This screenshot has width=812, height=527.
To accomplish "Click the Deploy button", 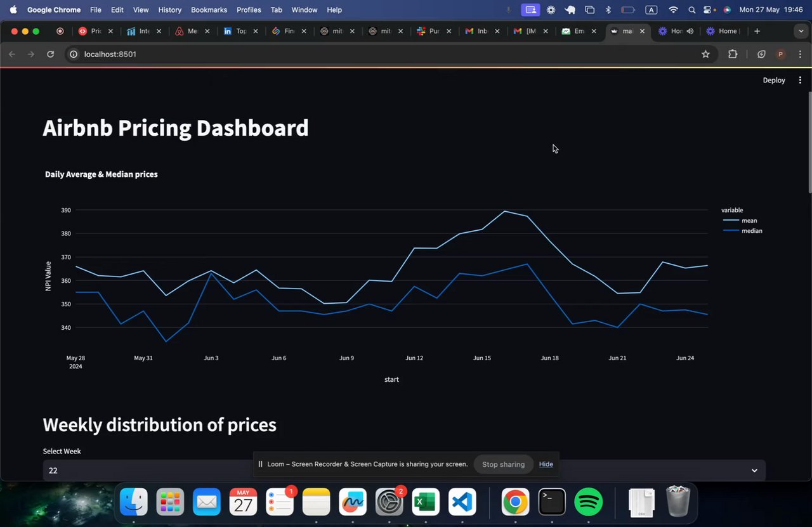I will tap(774, 81).
